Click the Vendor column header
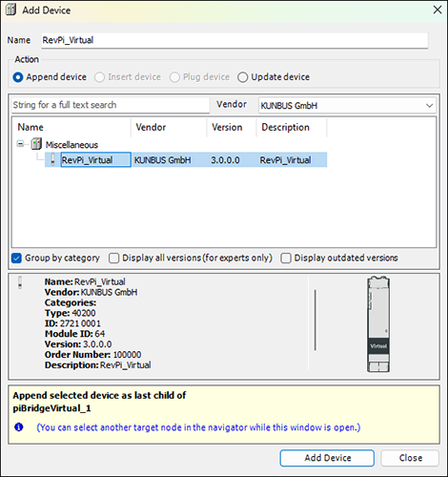Viewport: 448px width, 477px height. [169, 127]
